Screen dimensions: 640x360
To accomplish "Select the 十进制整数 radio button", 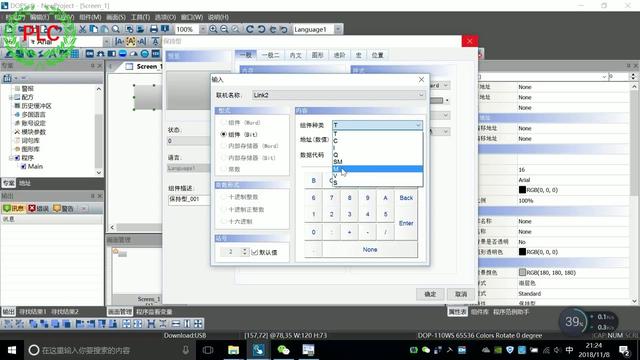I will point(223,197).
